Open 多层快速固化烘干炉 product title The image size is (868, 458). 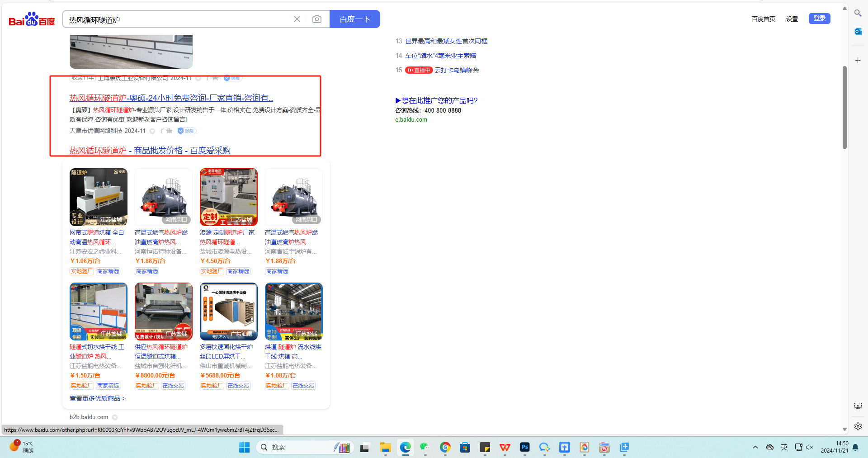point(226,351)
